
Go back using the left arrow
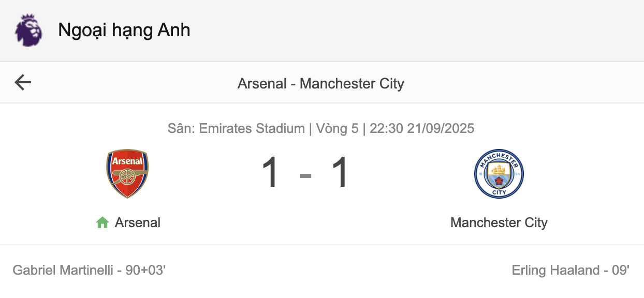[x=23, y=82]
